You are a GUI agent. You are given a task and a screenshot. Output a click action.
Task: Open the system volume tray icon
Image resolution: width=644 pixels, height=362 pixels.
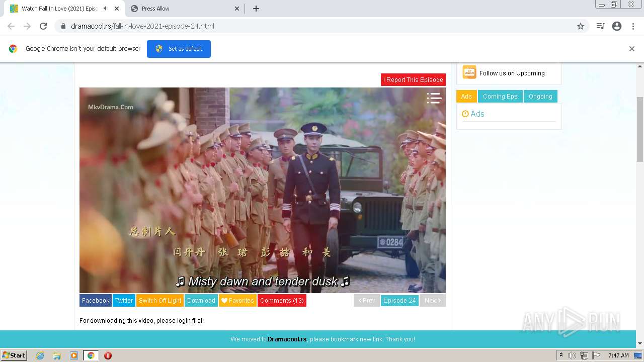click(x=572, y=355)
